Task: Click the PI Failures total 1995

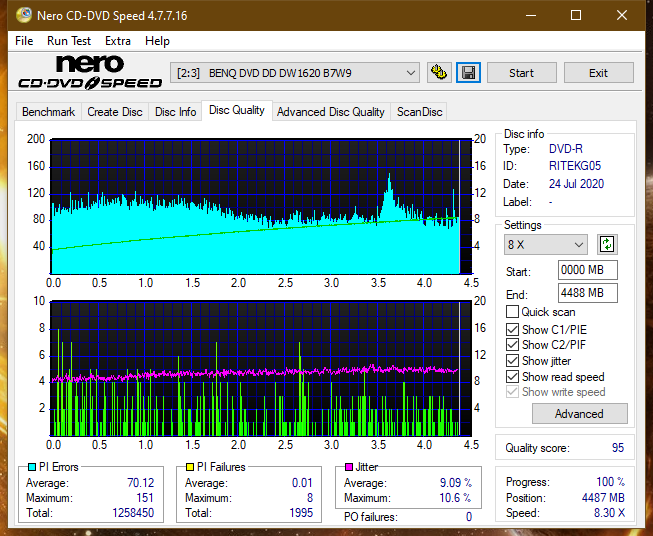Action: [301, 513]
